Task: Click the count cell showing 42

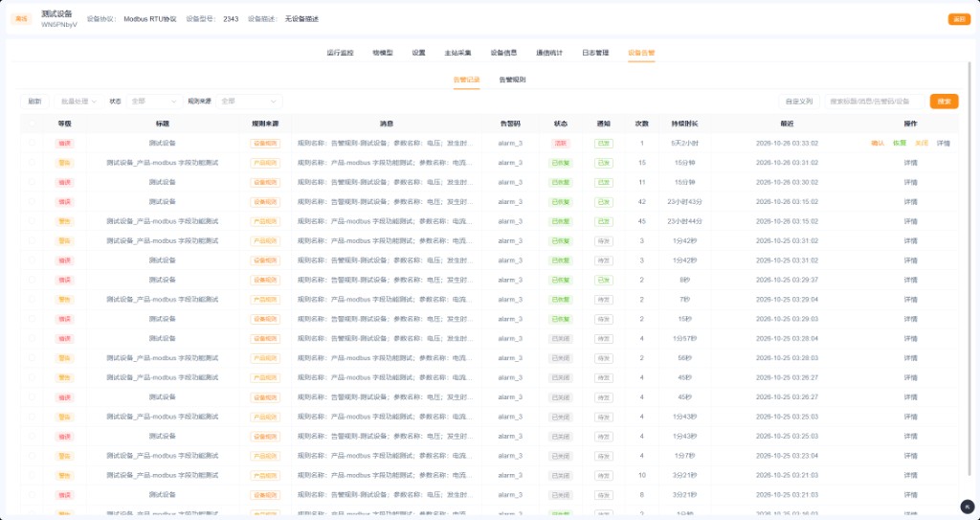Action: pyautogui.click(x=642, y=201)
